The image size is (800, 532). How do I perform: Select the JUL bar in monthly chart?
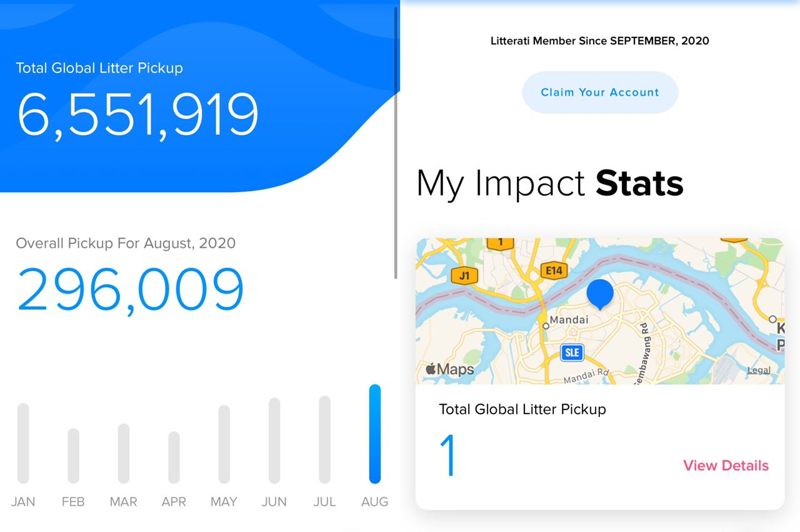[x=324, y=440]
